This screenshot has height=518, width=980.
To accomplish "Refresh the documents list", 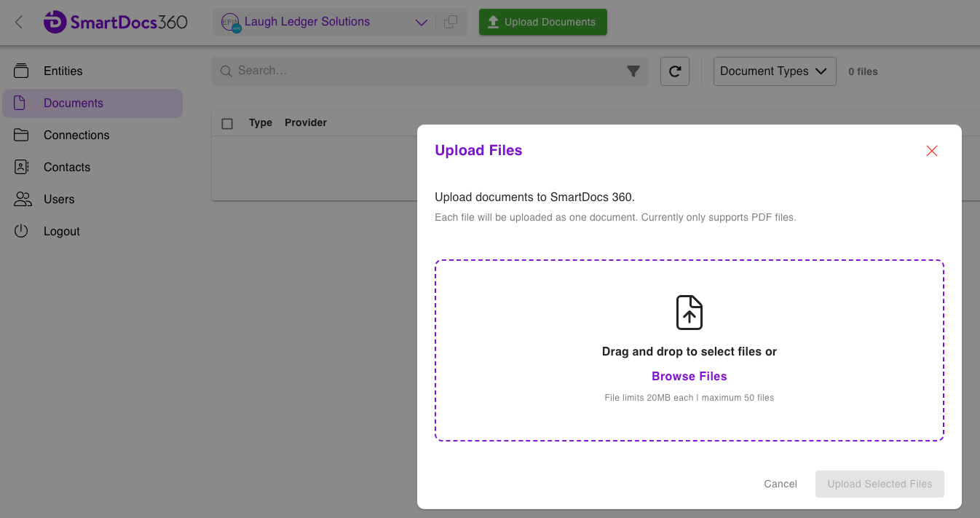I will [x=674, y=71].
